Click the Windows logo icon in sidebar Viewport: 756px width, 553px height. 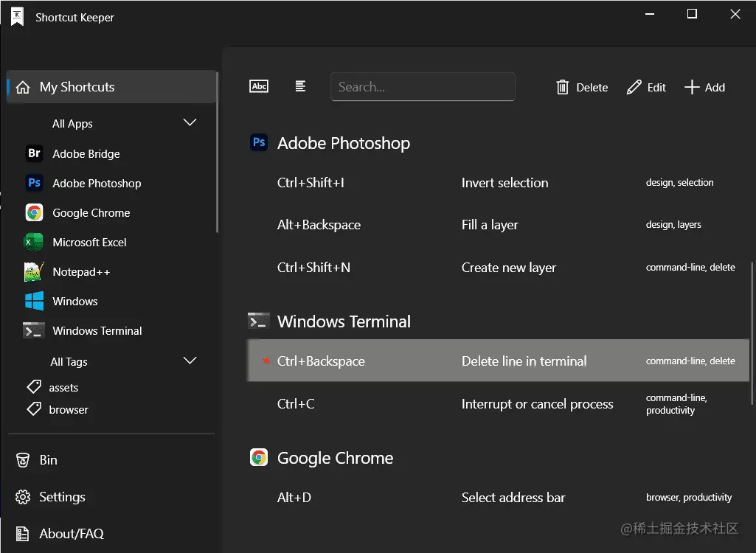[34, 301]
